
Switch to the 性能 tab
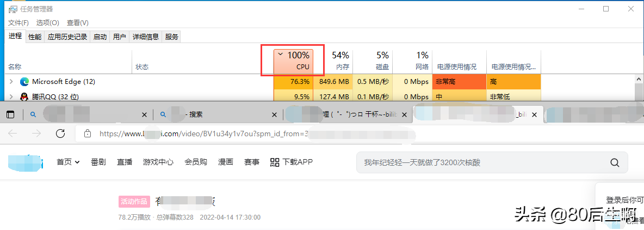tap(35, 37)
